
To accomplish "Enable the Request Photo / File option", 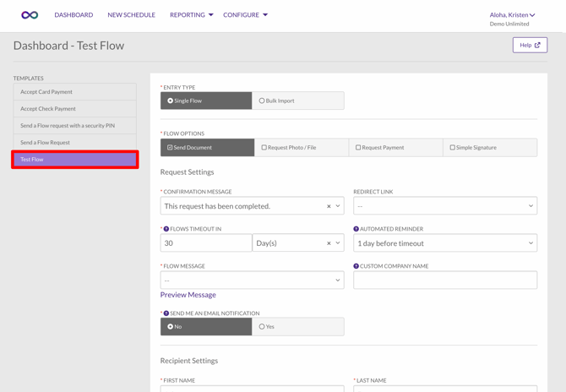I will [x=302, y=148].
